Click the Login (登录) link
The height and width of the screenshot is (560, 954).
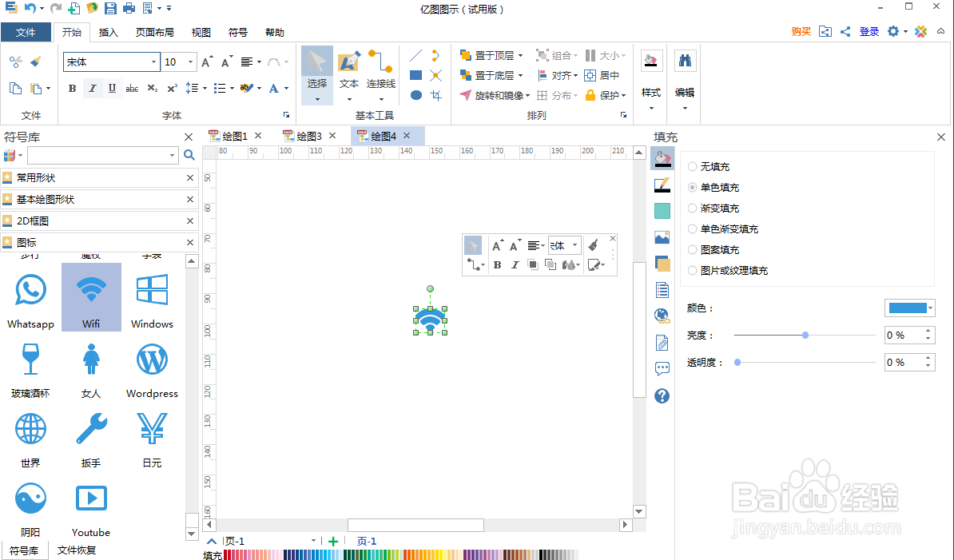(x=869, y=32)
